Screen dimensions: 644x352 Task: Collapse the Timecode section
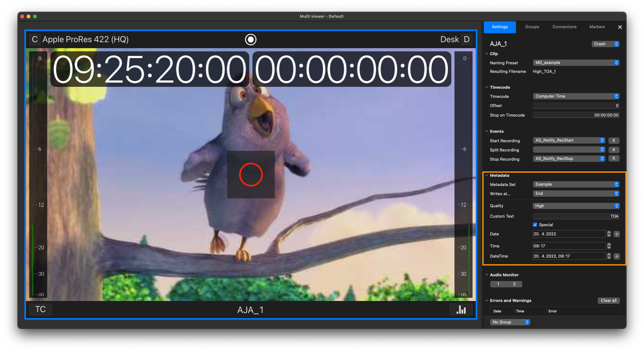pos(487,87)
